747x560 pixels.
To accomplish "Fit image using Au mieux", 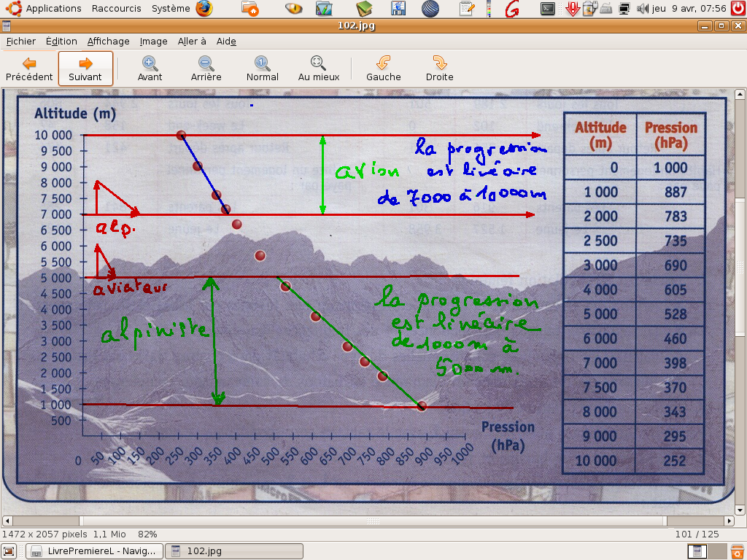I will pyautogui.click(x=318, y=63).
